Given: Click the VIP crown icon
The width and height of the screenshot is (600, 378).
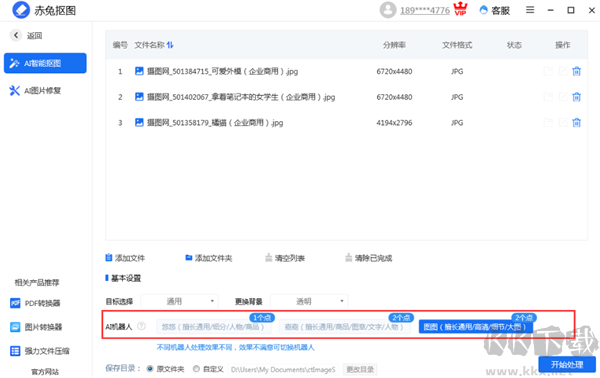Looking at the screenshot, I should click(x=460, y=9).
